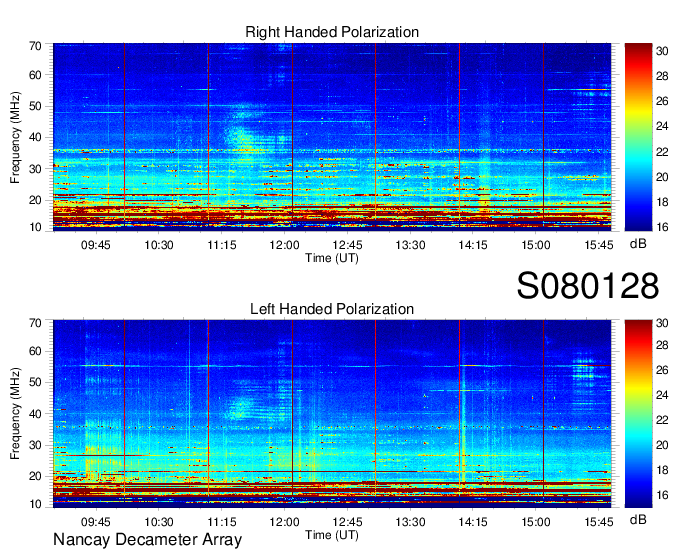Click the Right Handed Polarization spectrogram image
The height and width of the screenshot is (552, 680).
click(332, 137)
